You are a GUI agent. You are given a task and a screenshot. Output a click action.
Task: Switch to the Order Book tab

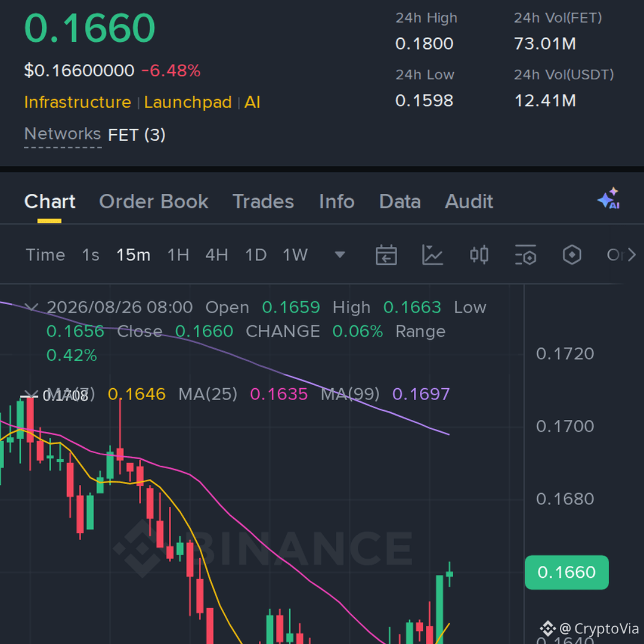coord(154,202)
